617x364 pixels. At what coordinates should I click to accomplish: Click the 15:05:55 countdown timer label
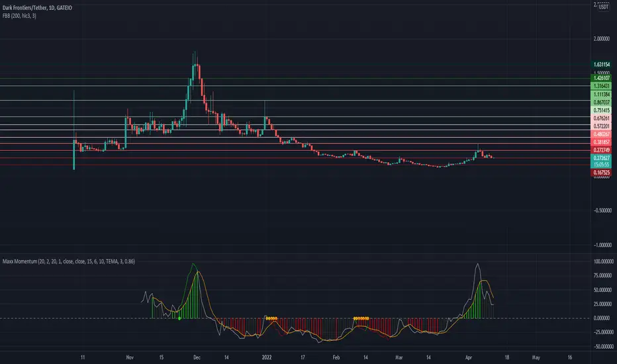tap(602, 165)
